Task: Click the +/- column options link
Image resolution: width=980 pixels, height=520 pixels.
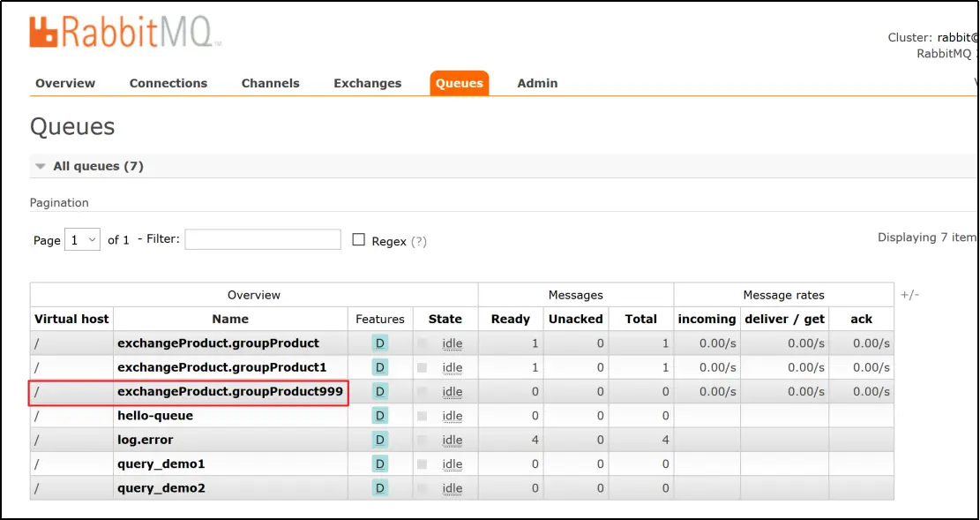Action: 909,295
